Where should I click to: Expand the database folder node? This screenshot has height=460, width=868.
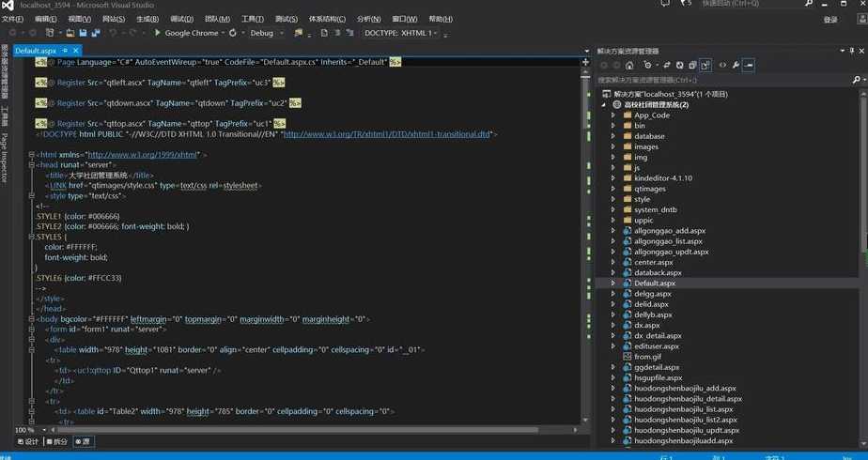click(613, 136)
